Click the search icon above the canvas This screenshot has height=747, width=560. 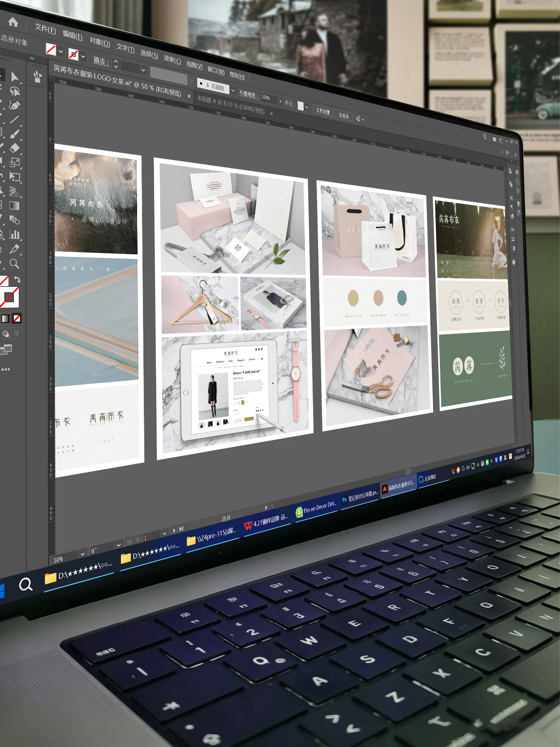click(x=485, y=137)
